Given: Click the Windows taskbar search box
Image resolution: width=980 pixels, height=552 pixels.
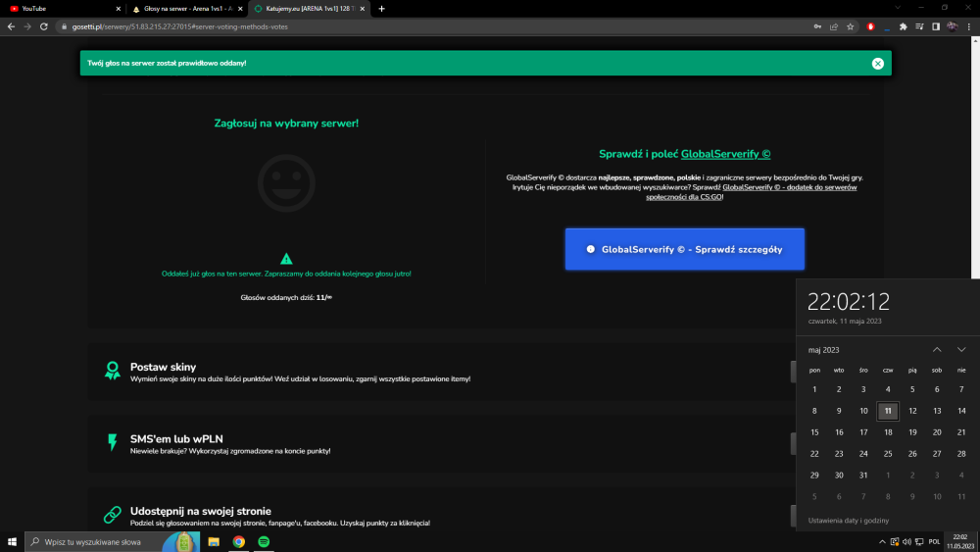Looking at the screenshot, I should pos(113,541).
